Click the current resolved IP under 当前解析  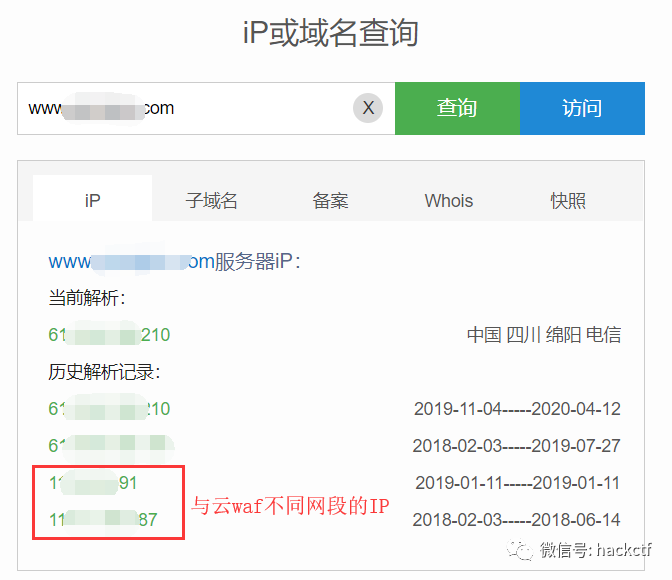[109, 335]
